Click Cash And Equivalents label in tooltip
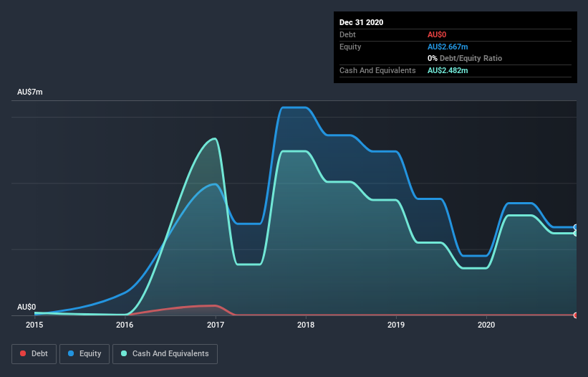Viewport: 588px width, 377px height. (x=377, y=70)
